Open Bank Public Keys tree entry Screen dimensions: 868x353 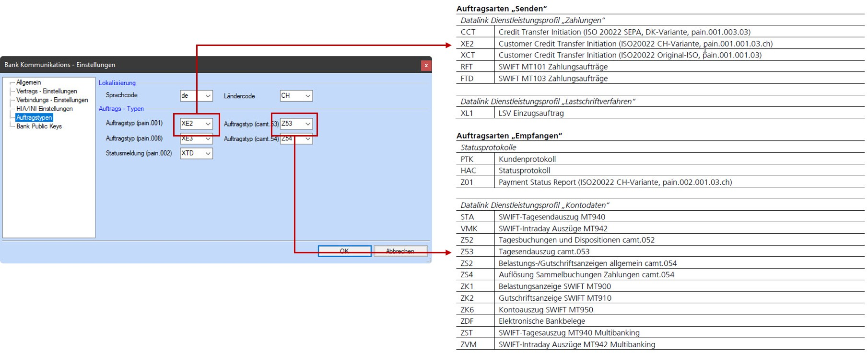click(x=39, y=126)
